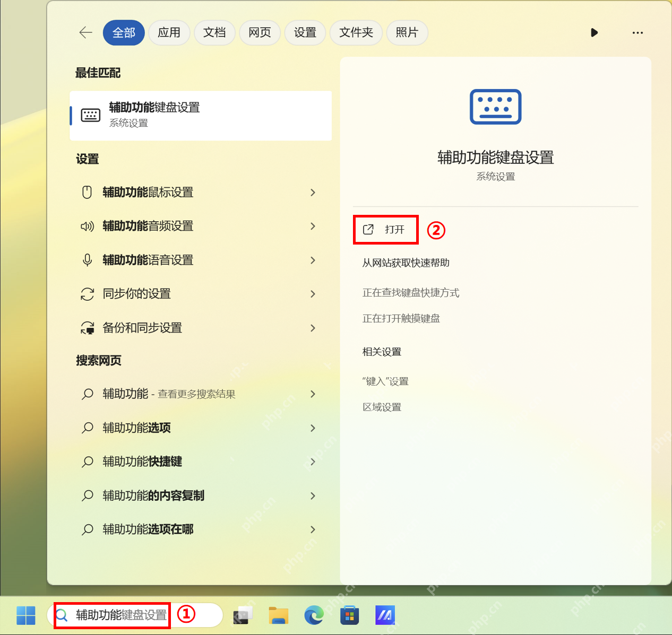Click 打开 to open keyboard settings

(x=386, y=230)
